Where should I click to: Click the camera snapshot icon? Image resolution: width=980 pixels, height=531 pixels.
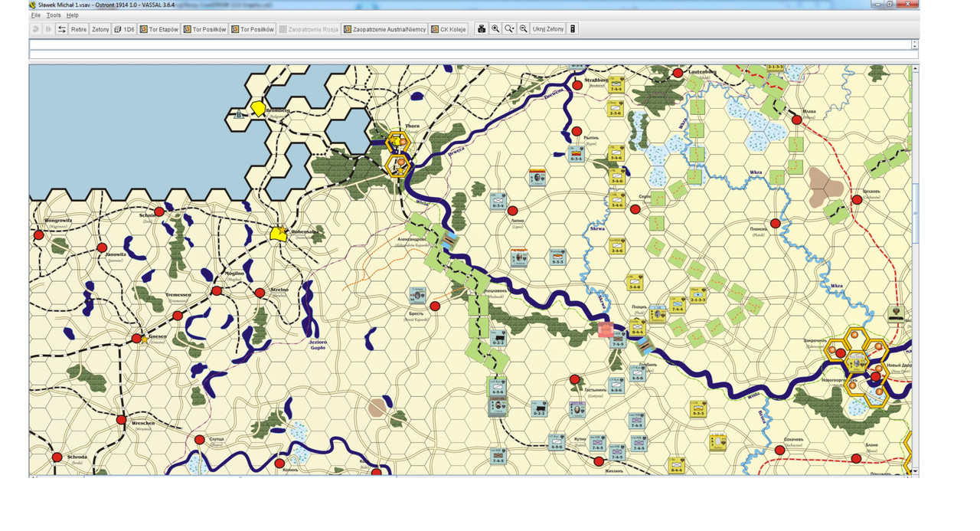click(x=482, y=29)
